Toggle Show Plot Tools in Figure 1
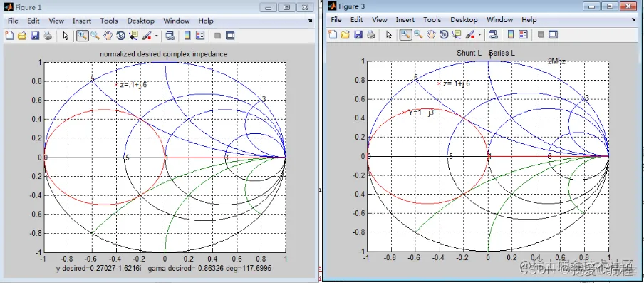Viewport: 644px width, 283px height. pos(230,36)
